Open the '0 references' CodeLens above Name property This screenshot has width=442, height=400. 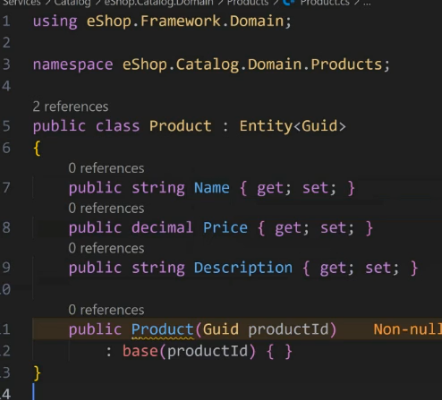[106, 168]
